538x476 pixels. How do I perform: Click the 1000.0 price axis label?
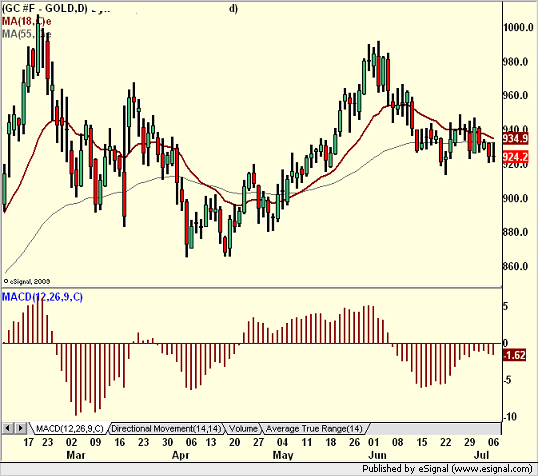tap(518, 27)
